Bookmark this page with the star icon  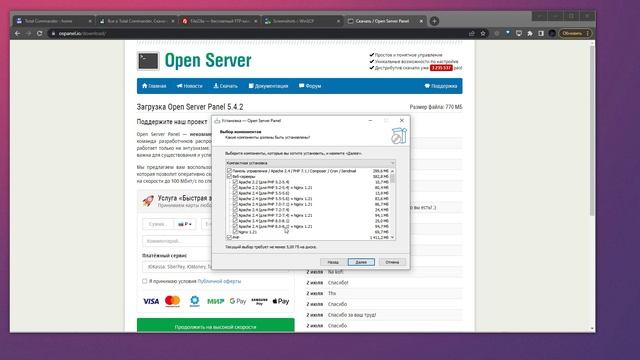pos(483,33)
